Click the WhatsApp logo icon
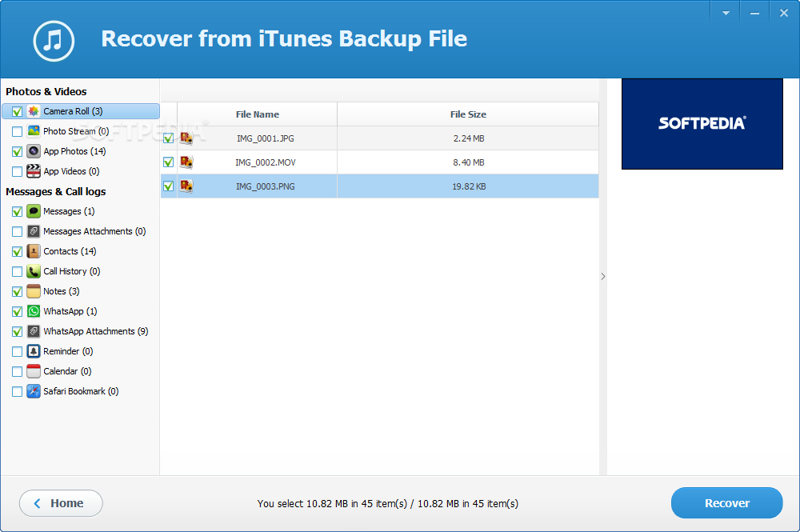This screenshot has width=800, height=532. pyautogui.click(x=34, y=311)
